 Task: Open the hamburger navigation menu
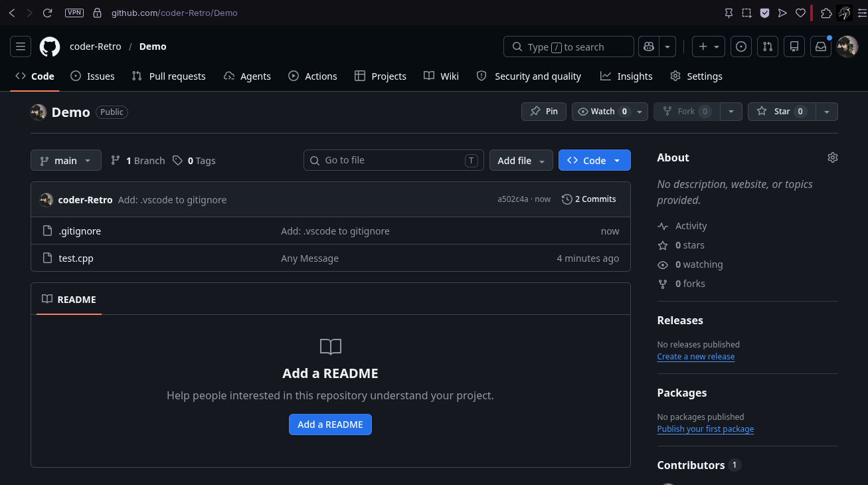[21, 47]
